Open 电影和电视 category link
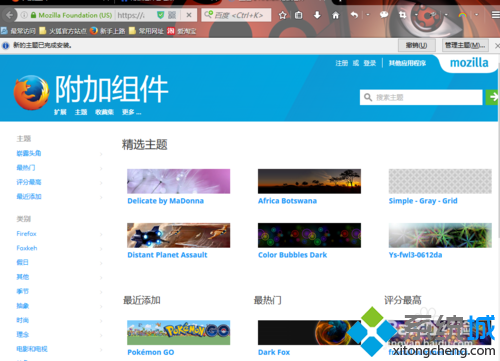The width and height of the screenshot is (500, 361). (x=32, y=349)
